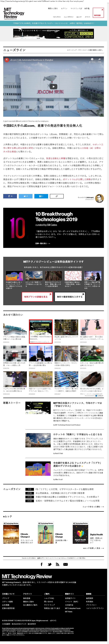
Task: Click the MIT Technology Review header logo
Action: click(14, 14)
